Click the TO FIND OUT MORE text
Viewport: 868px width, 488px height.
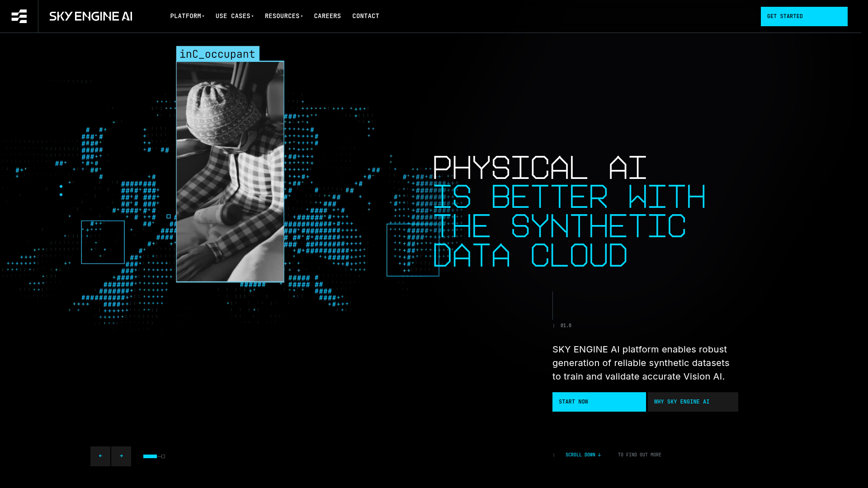point(640,455)
